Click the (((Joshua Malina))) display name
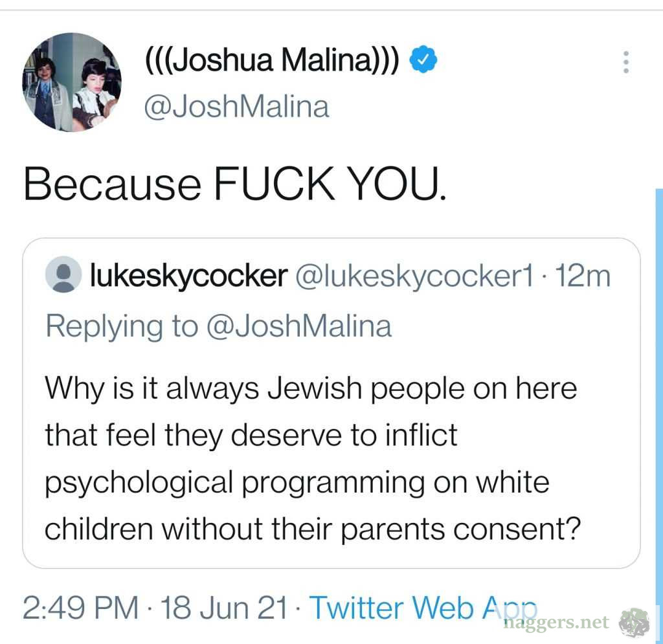 pyautogui.click(x=271, y=62)
